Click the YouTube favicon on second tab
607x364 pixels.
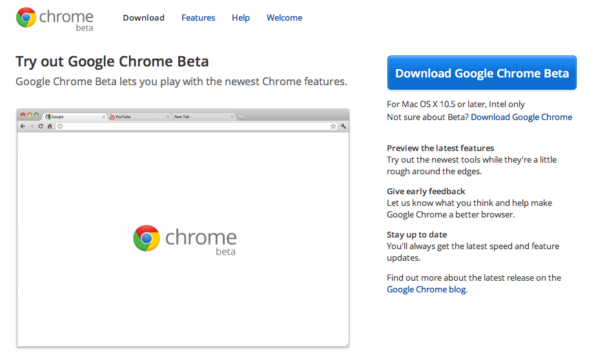(x=112, y=116)
